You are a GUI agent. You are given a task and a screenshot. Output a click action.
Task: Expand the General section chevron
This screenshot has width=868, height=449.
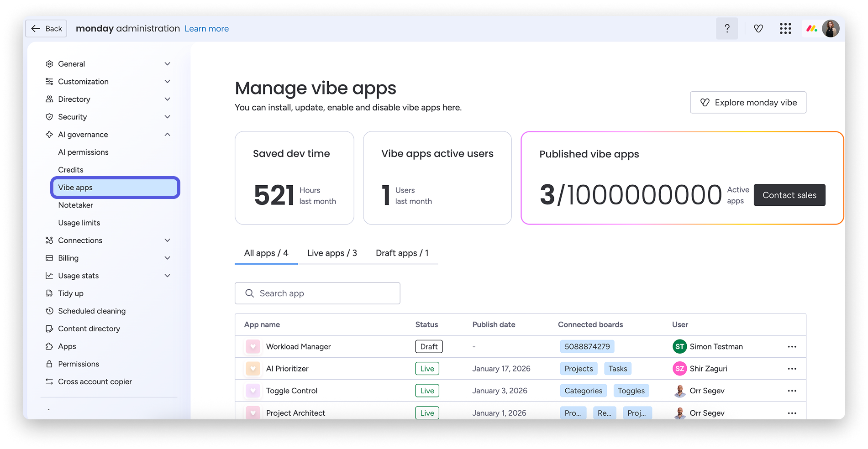(168, 64)
